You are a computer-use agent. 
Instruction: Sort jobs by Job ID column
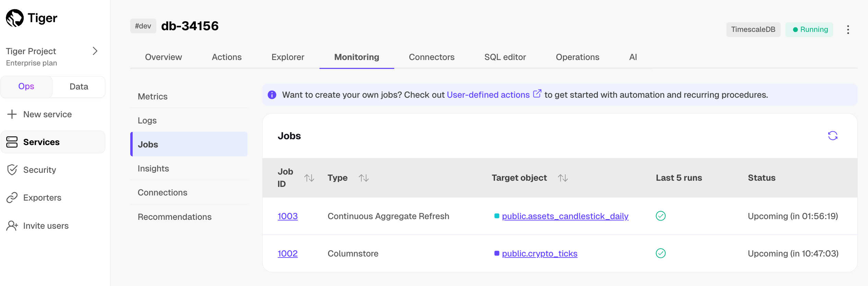309,178
